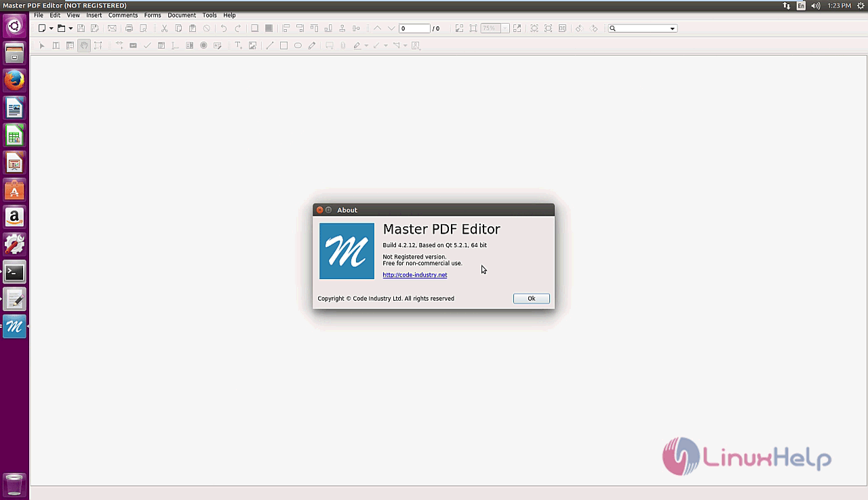The height and width of the screenshot is (500, 868).
Task: Click the New document toolbar icon
Action: pos(41,28)
